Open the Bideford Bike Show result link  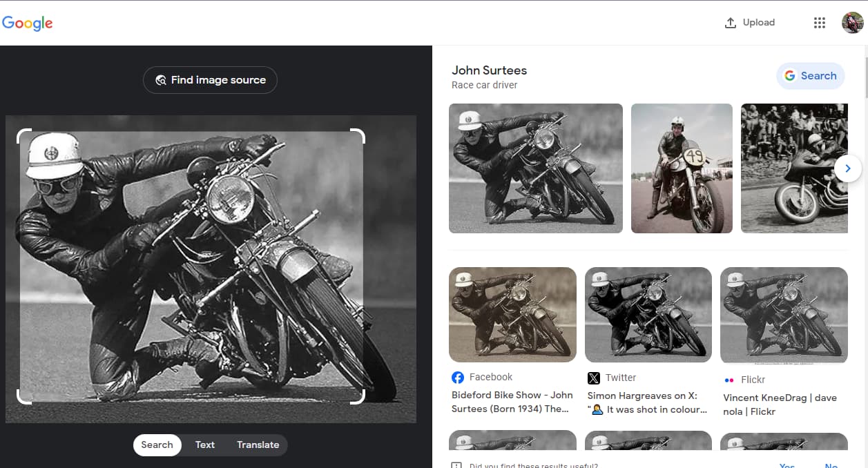(512, 402)
